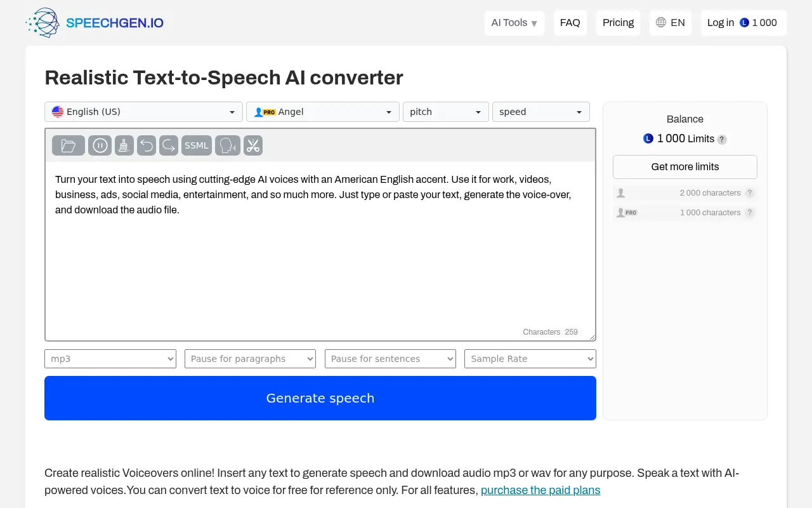Select the scissors split-text icon
This screenshot has height=508, width=812.
(x=252, y=145)
